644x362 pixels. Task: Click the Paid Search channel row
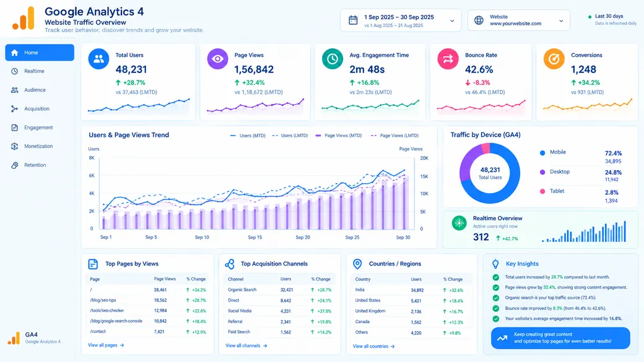pyautogui.click(x=280, y=332)
